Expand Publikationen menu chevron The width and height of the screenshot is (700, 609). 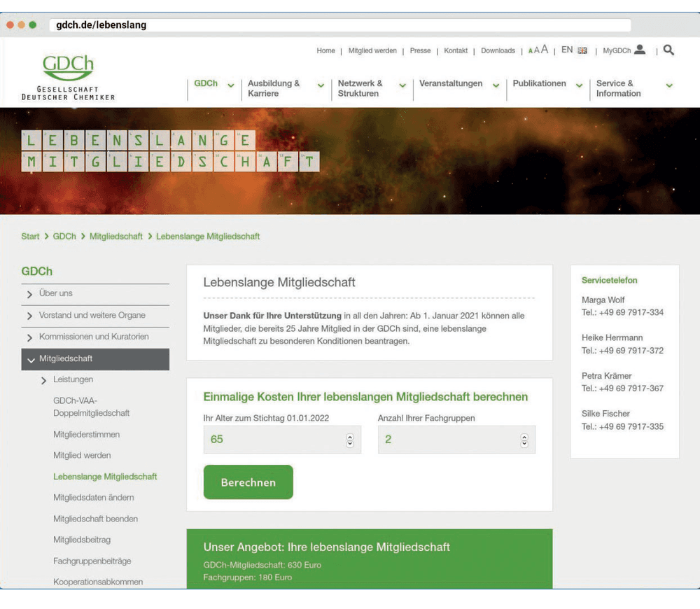coord(579,85)
